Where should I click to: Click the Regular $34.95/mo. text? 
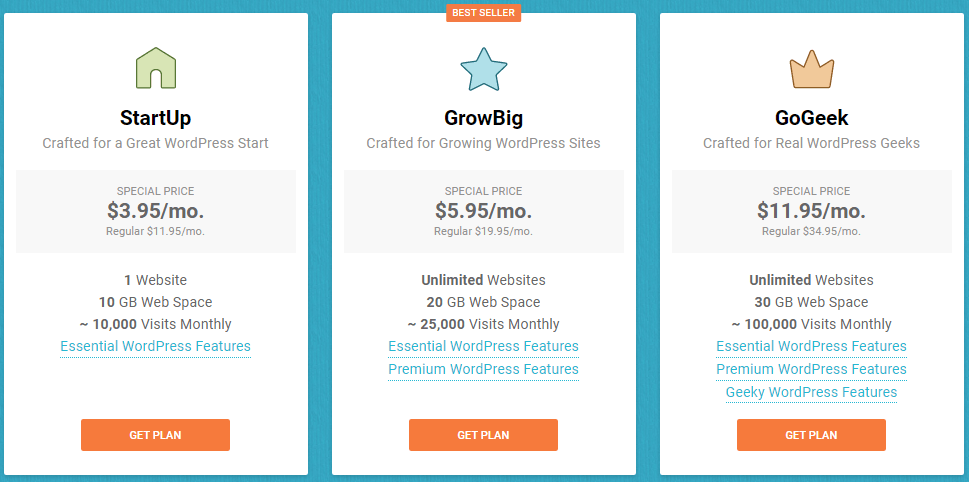coord(811,232)
